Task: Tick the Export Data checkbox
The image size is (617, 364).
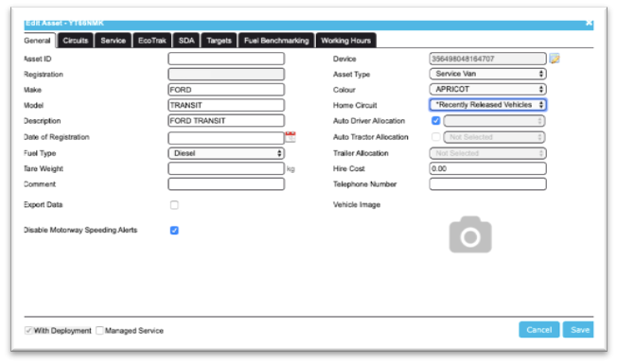Action: 174,205
